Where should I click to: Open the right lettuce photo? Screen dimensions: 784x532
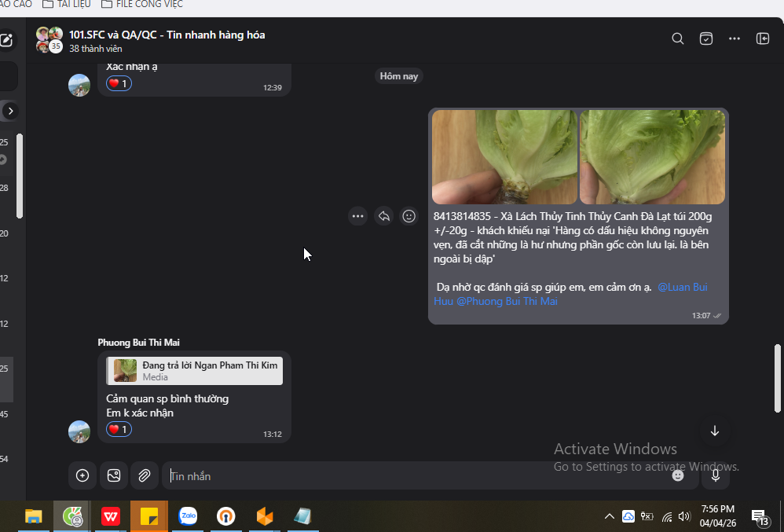652,157
